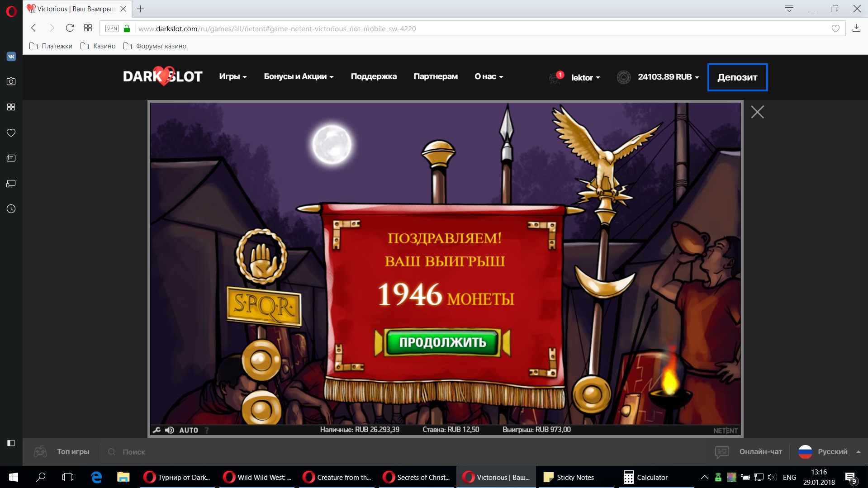The image size is (868, 488).
Task: Open File Explorer from the taskbar
Action: [123, 477]
